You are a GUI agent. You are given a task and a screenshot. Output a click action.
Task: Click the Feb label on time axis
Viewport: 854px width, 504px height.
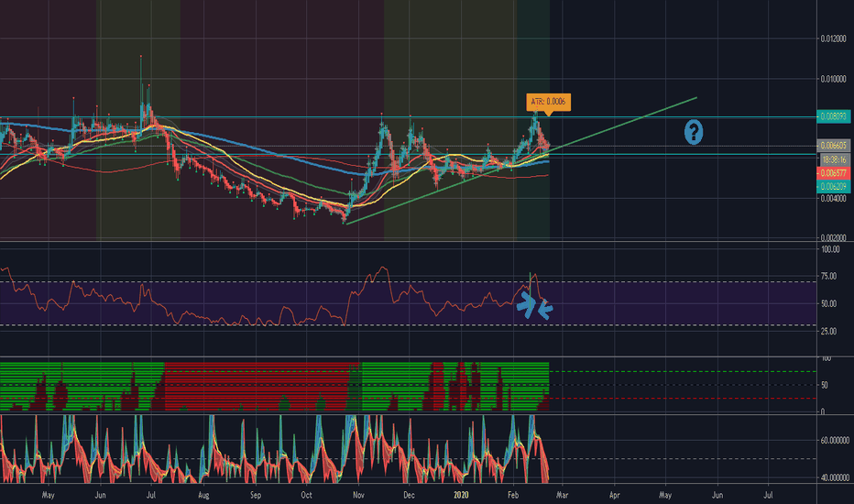pyautogui.click(x=513, y=495)
